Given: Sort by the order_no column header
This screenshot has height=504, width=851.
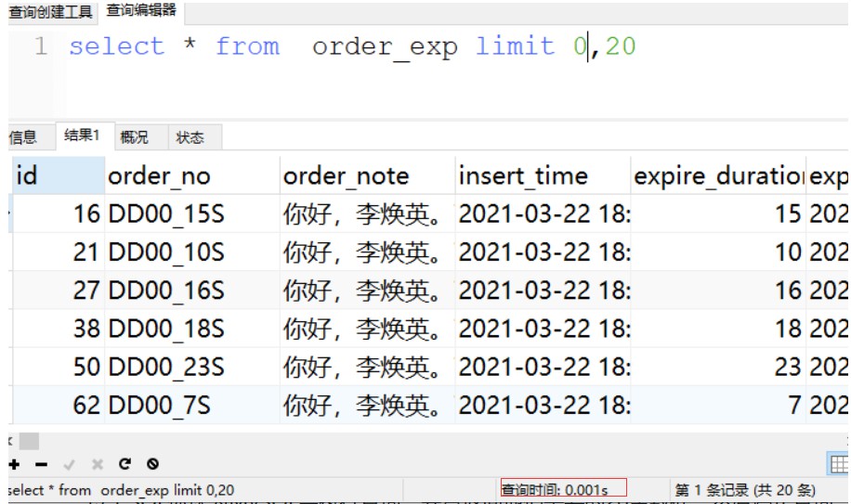Looking at the screenshot, I should coord(192,175).
